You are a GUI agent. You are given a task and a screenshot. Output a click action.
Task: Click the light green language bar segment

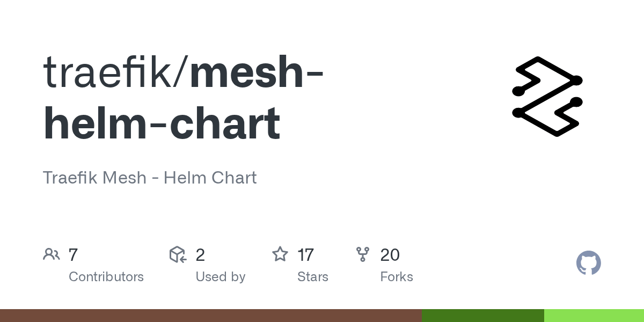(x=594, y=316)
